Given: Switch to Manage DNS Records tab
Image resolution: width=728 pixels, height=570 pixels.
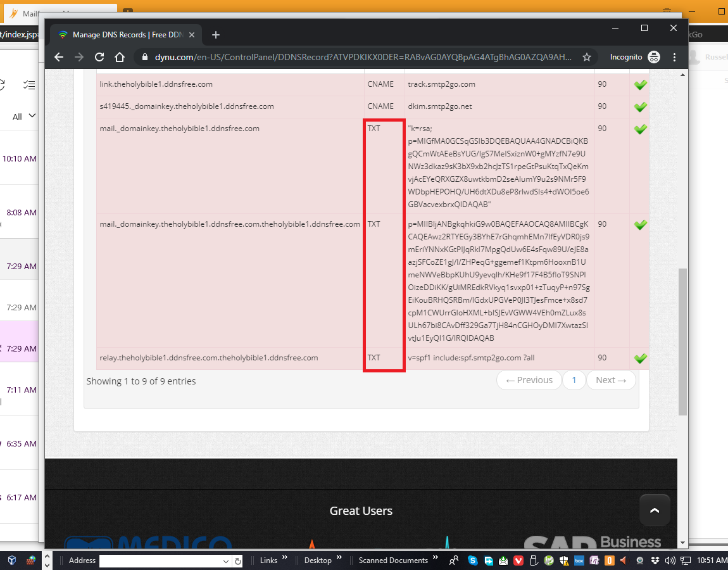Looking at the screenshot, I should pyautogui.click(x=127, y=35).
